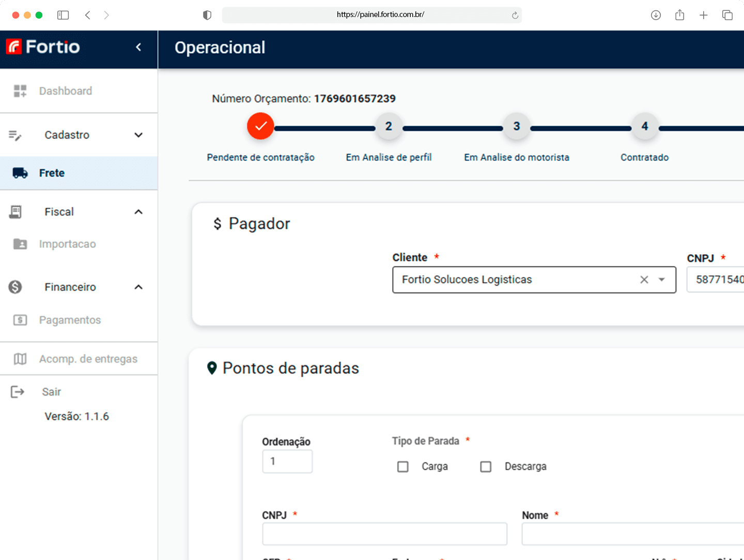Click the Ordenação input field
Screen dimensions: 744x560
pos(287,461)
